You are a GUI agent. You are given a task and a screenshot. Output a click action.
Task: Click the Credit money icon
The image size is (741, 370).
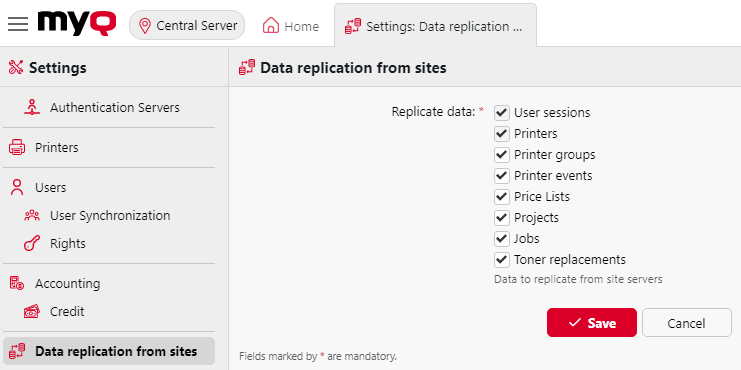tap(32, 312)
